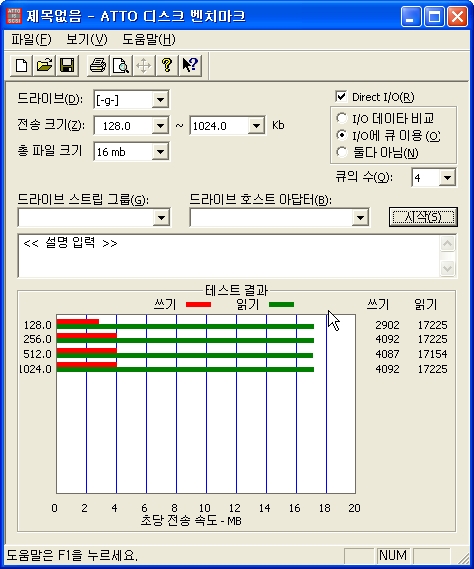Click the Open folder toolbar icon
The image size is (474, 569).
(44, 66)
